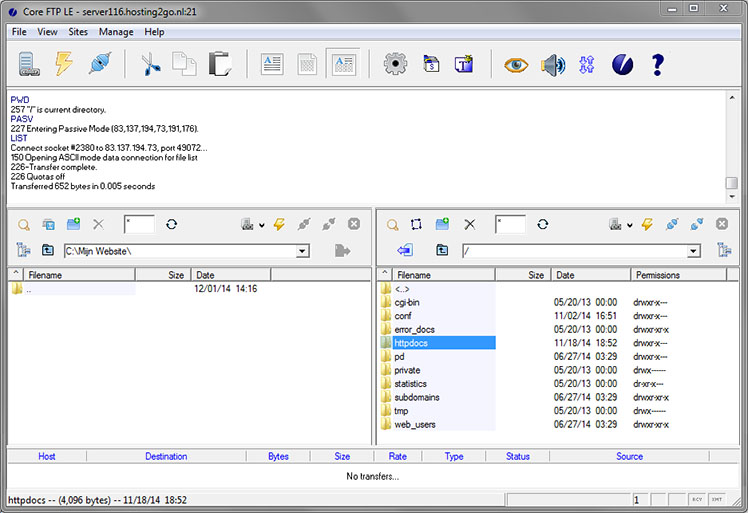The height and width of the screenshot is (513, 748).
Task: Click the Core FTP logo icon in toolbar
Action: [x=623, y=64]
